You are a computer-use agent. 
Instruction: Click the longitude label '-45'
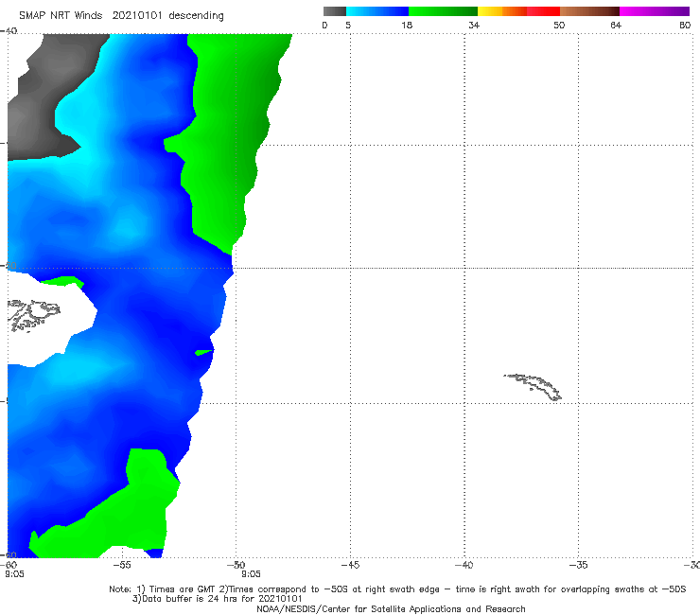(350, 565)
